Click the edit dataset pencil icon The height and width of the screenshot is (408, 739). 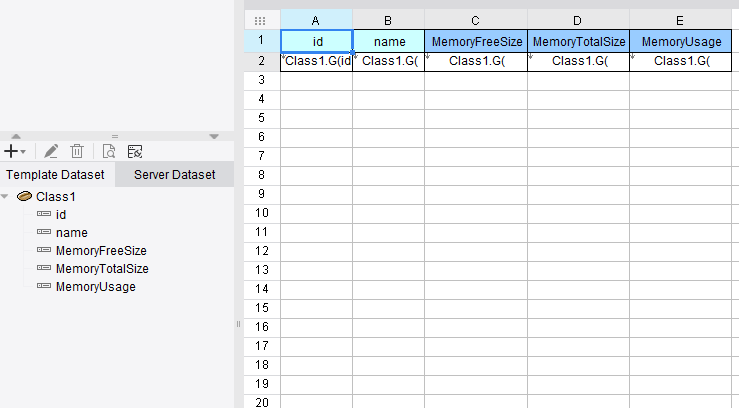pyautogui.click(x=51, y=152)
